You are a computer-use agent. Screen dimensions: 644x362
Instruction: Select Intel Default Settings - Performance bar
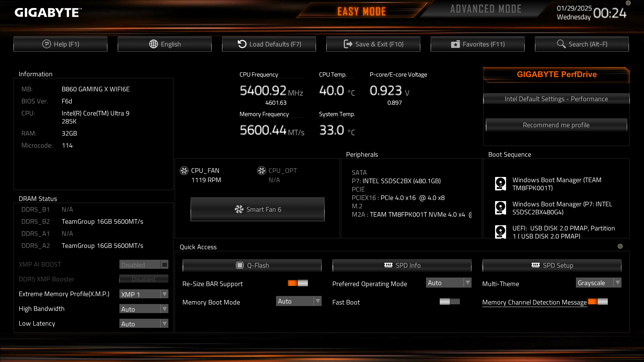coord(556,99)
